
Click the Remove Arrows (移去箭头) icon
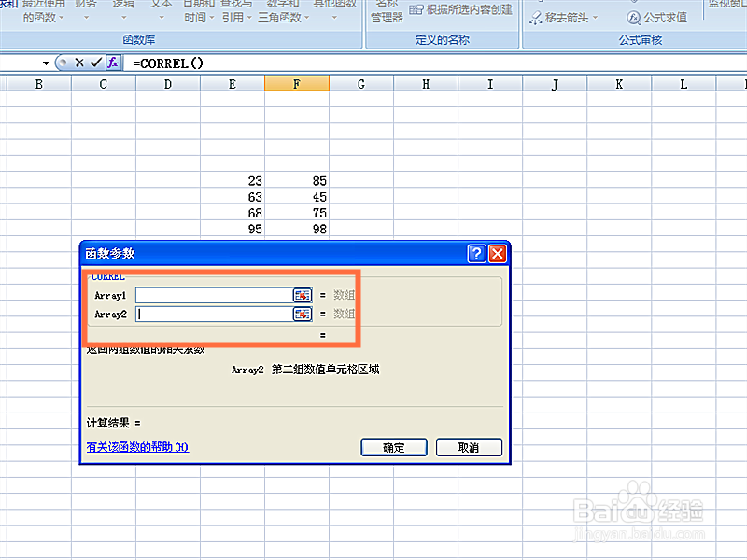(x=535, y=18)
